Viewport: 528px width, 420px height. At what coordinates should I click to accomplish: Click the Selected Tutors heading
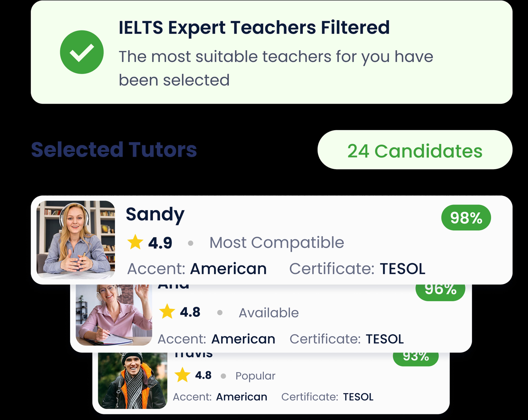click(x=114, y=150)
